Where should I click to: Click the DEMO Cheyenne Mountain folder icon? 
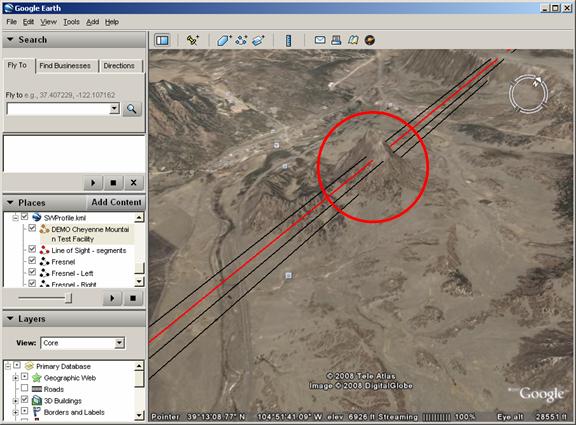(44, 229)
